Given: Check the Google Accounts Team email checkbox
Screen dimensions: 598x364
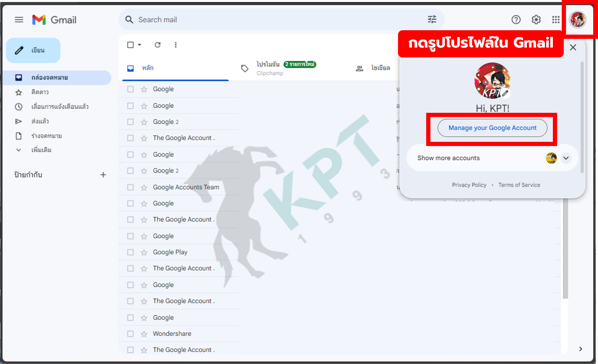Looking at the screenshot, I should [x=130, y=187].
